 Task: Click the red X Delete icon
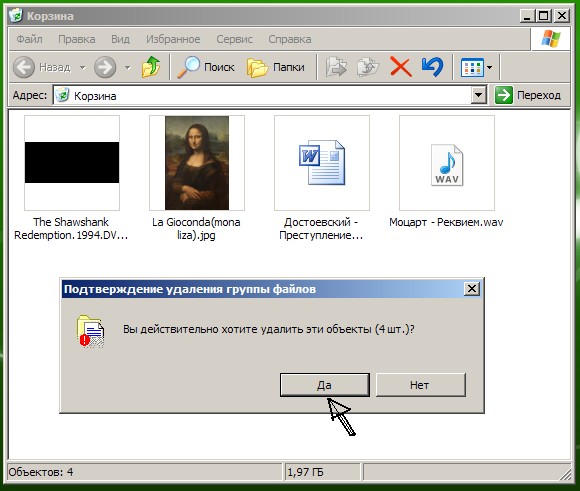[x=401, y=67]
